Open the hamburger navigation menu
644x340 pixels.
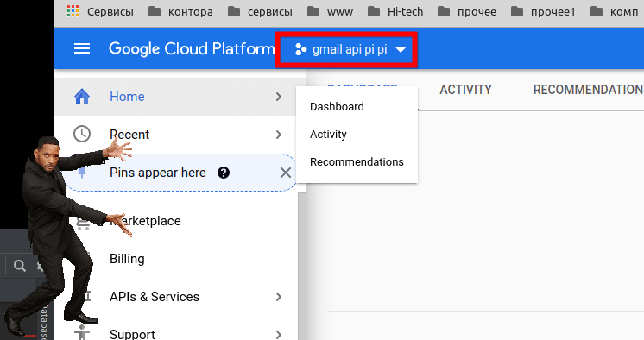pos(82,49)
